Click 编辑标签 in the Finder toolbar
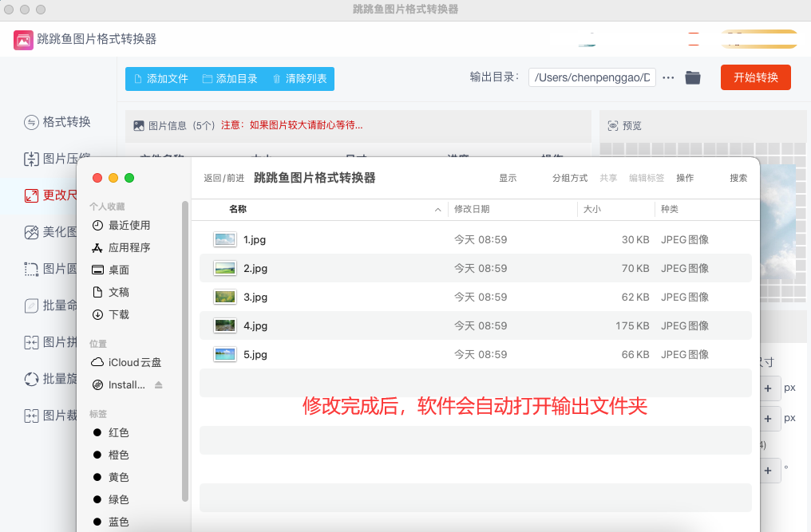The image size is (811, 532). (x=647, y=178)
